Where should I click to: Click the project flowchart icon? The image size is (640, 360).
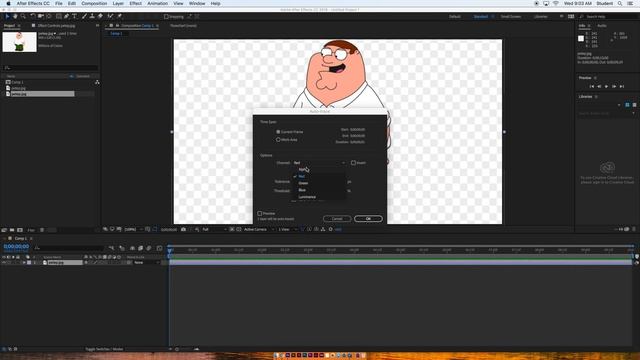[x=97, y=82]
